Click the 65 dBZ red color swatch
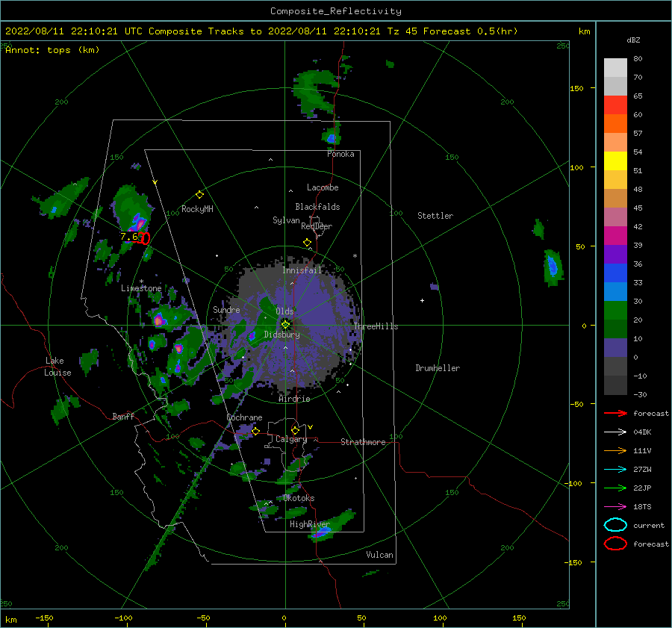672x628 pixels. click(615, 105)
